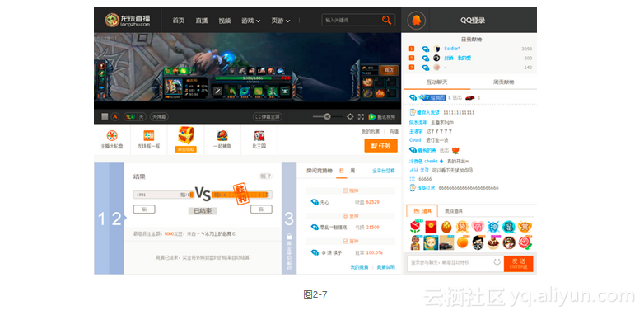Image resolution: width=644 pixels, height=315 pixels.
Task: Open the 全平台总榜 link
Action: point(384,171)
